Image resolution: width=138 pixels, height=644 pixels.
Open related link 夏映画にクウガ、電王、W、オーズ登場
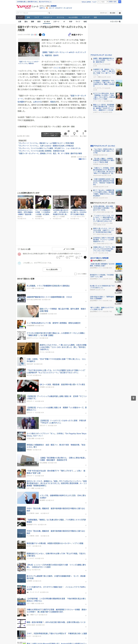click(50, 153)
